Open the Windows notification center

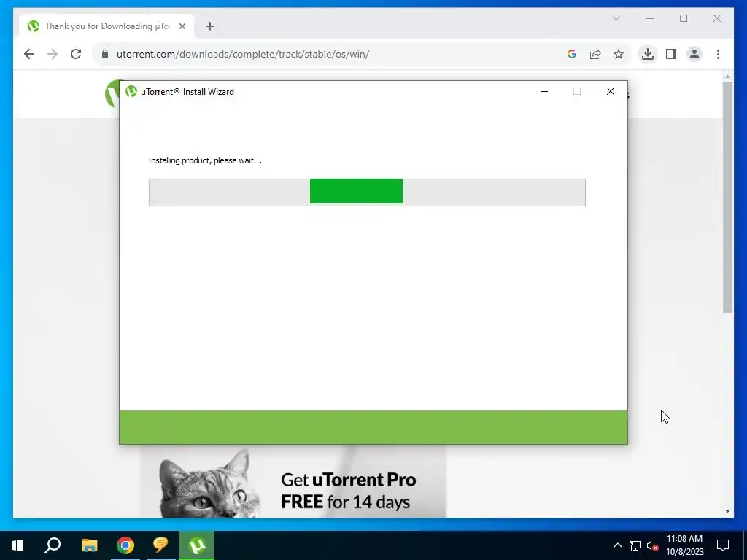click(x=723, y=545)
